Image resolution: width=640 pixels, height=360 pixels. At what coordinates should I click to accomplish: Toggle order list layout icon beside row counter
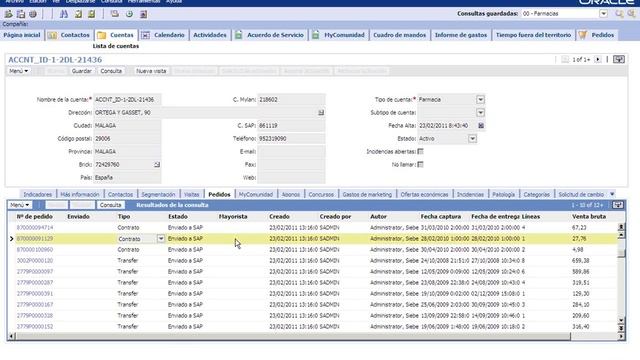click(618, 205)
